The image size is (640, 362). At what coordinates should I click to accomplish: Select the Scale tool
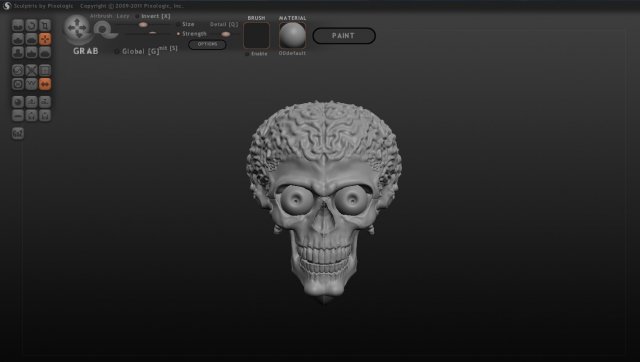point(45,25)
